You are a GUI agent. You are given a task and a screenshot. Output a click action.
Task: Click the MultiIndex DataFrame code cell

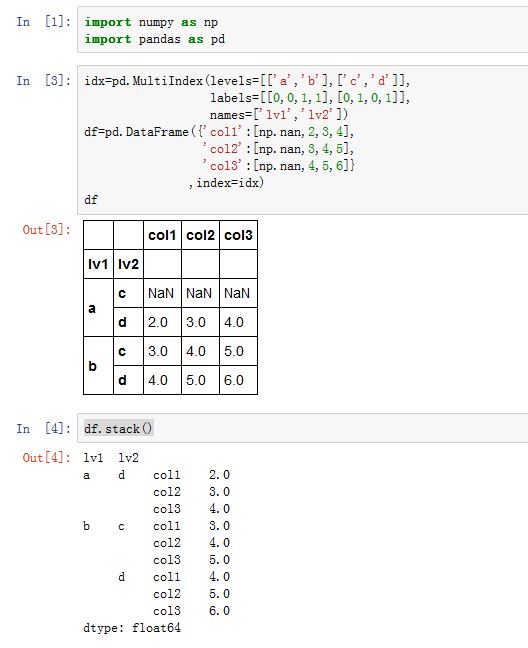pos(302,140)
